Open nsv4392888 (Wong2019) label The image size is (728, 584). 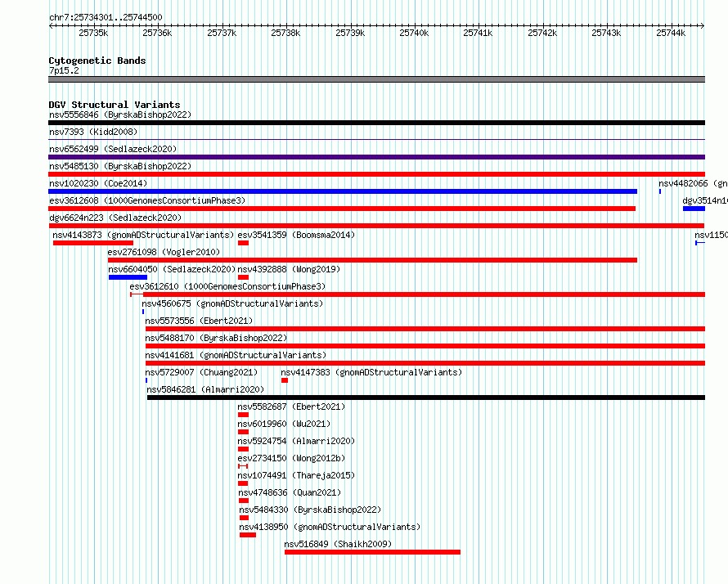coord(289,269)
